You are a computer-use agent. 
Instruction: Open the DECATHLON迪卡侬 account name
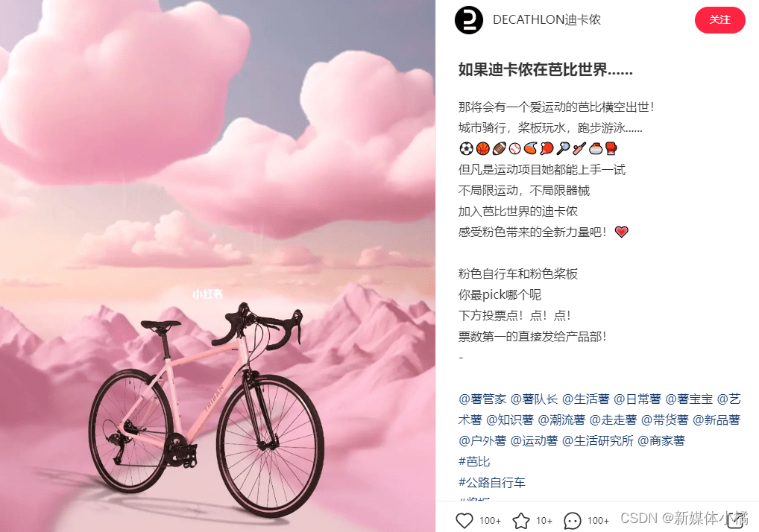[x=547, y=20]
